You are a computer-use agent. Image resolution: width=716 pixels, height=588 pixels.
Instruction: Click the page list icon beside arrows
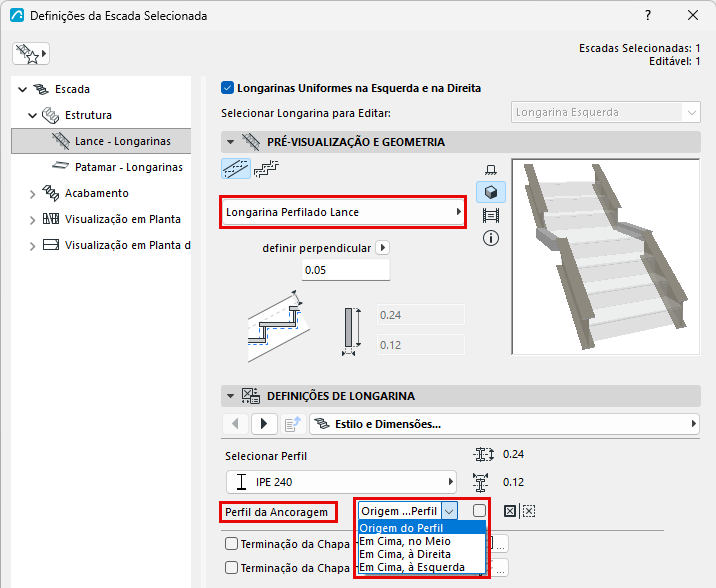click(293, 424)
